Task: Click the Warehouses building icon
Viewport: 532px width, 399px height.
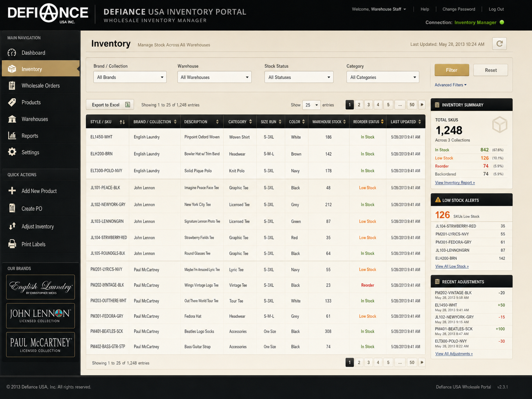Action: coord(12,119)
